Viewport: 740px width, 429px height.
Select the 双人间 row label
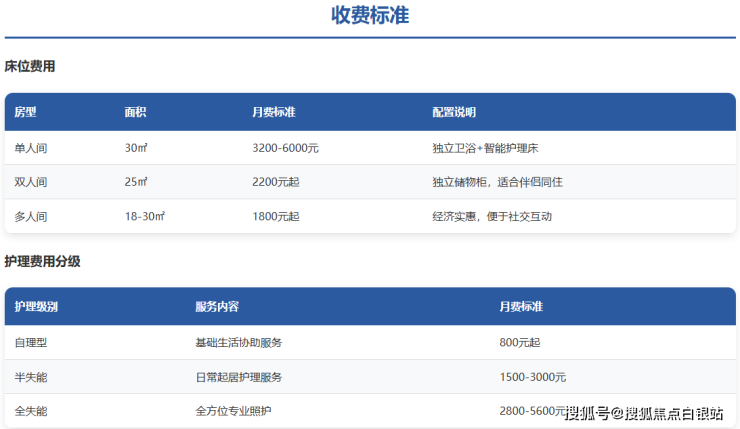(31, 182)
